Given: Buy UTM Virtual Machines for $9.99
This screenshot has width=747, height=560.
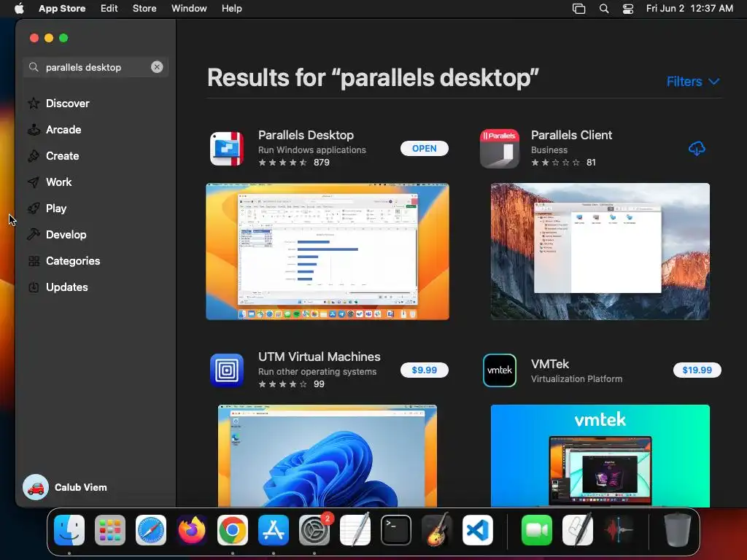Looking at the screenshot, I should point(424,370).
